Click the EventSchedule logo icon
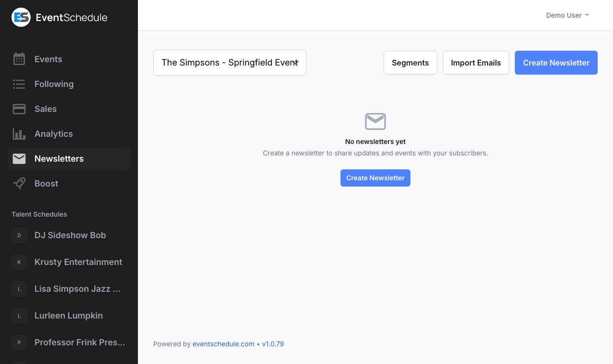 [21, 18]
